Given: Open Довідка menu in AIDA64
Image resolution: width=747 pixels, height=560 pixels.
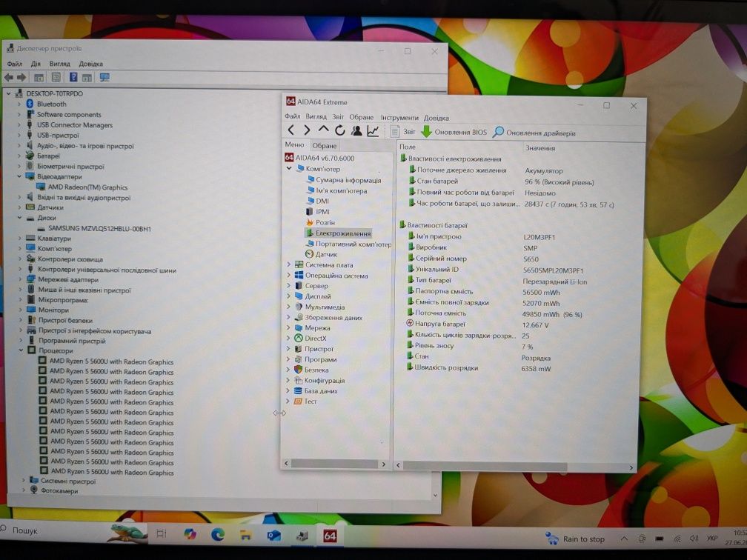Looking at the screenshot, I should click(x=436, y=118).
